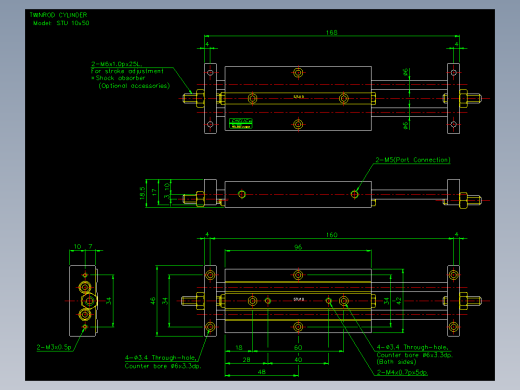Select the 48 dimension value
Viewport: 520px width, 390px height.
[x=262, y=372]
